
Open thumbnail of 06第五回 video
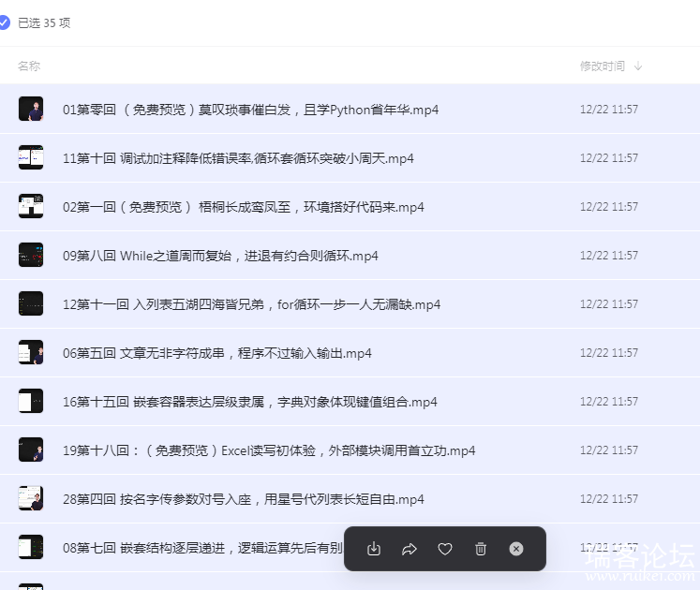(x=31, y=352)
